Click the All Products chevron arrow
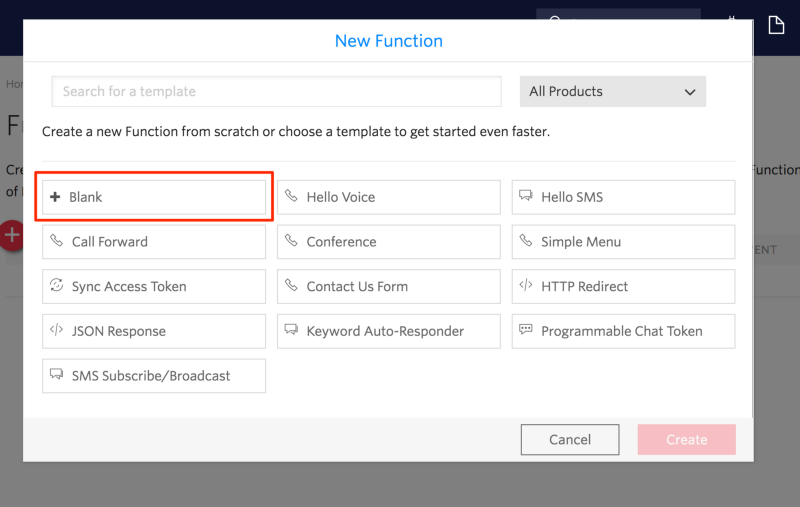Screen dimensions: 800x507 pyautogui.click(x=690, y=92)
